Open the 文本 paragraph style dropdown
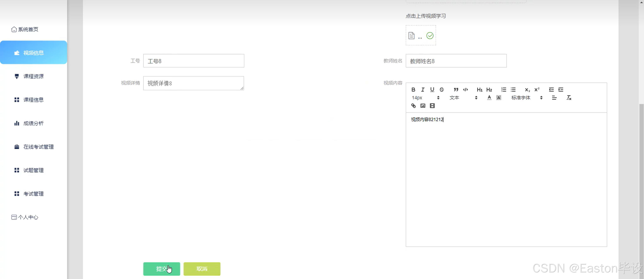This screenshot has width=644, height=279. pos(463,98)
